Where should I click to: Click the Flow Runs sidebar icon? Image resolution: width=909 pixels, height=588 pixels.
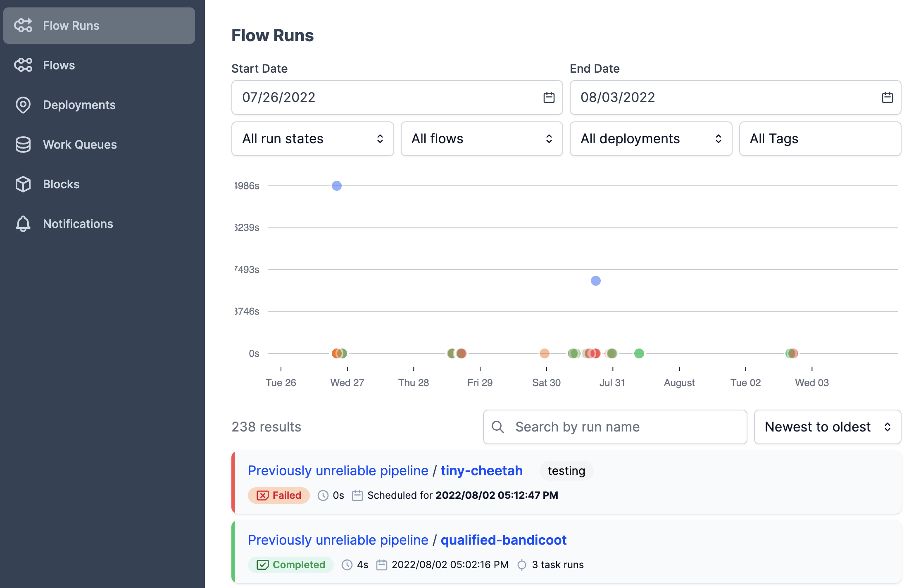click(23, 26)
